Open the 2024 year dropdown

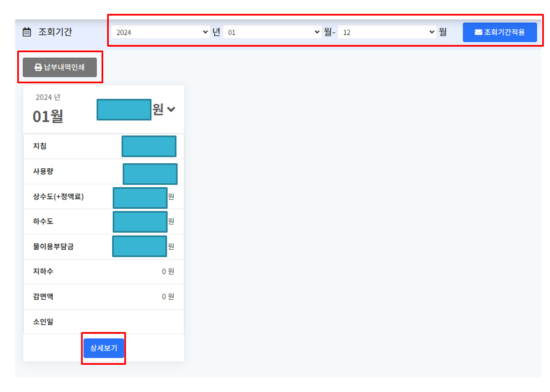click(x=160, y=32)
